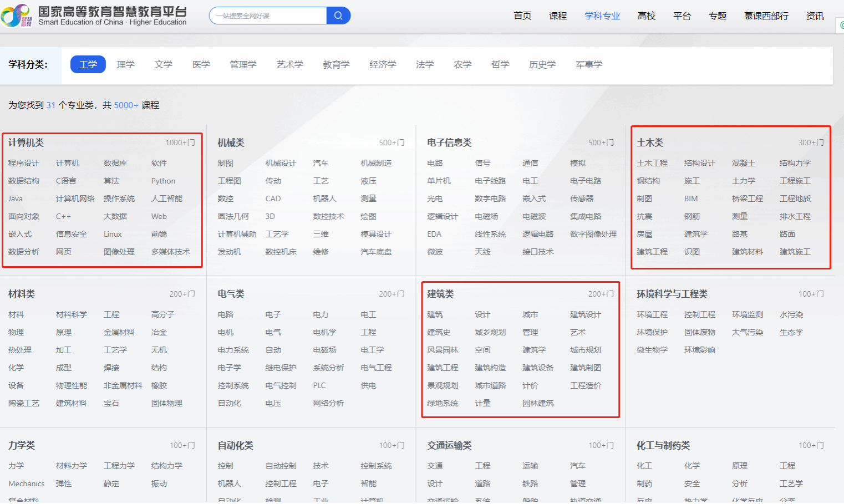The image size is (844, 504).
Task: Select the 医学 category tab
Action: 201,64
